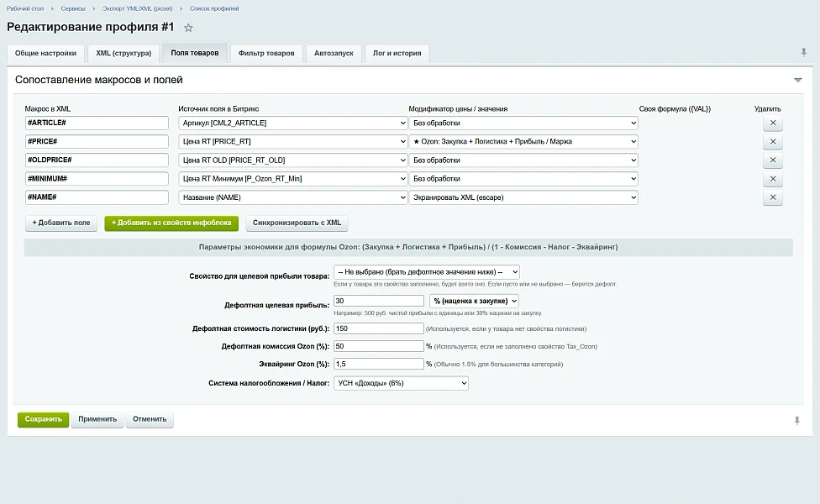Open Сервисы breadcrumb link
The height and width of the screenshot is (504, 820).
tap(73, 8)
